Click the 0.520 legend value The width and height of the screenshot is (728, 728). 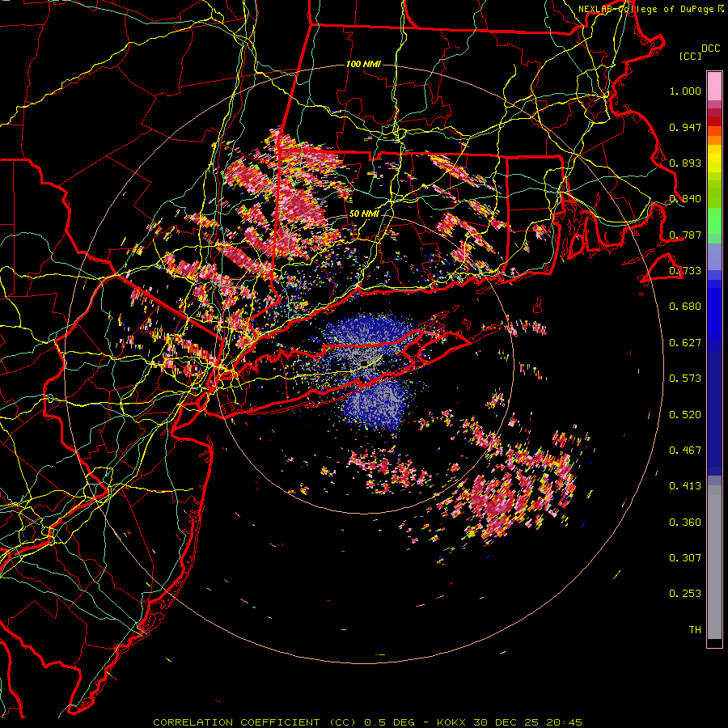pos(685,415)
